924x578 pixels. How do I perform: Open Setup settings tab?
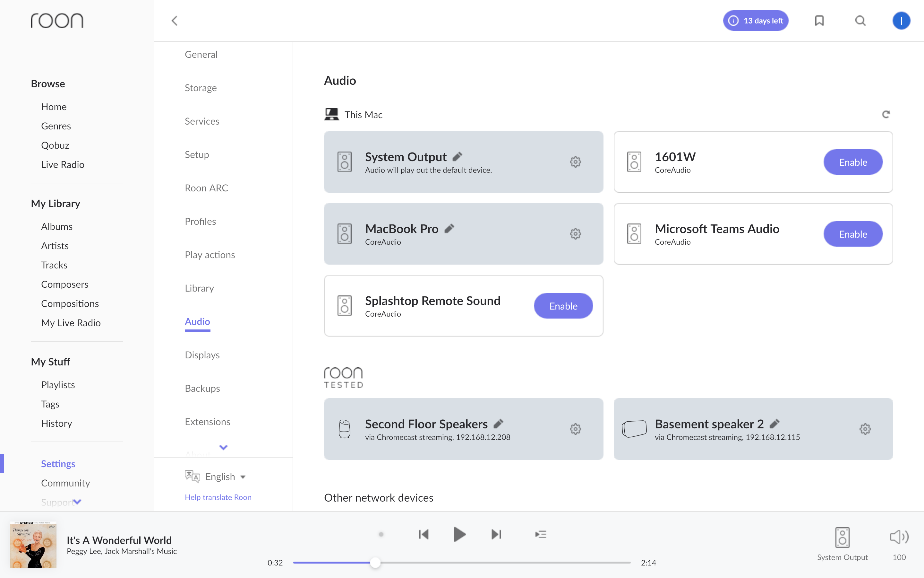[197, 154]
